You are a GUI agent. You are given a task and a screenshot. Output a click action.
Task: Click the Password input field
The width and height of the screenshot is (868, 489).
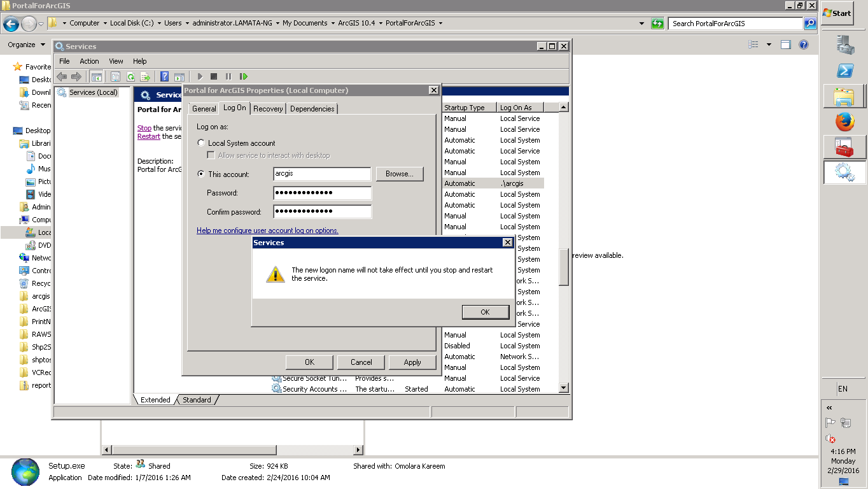pos(322,193)
